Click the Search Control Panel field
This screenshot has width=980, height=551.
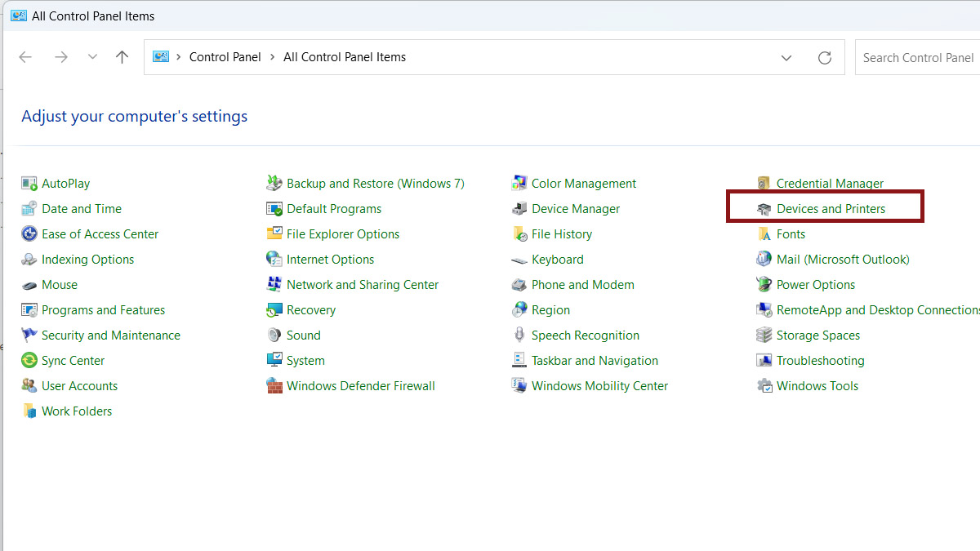(x=918, y=57)
